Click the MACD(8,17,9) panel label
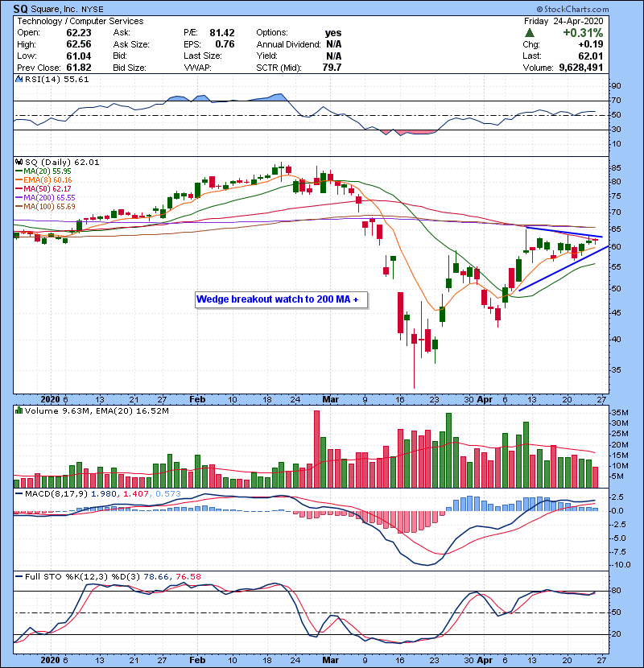Viewport: 644px width, 668px height. [56, 494]
